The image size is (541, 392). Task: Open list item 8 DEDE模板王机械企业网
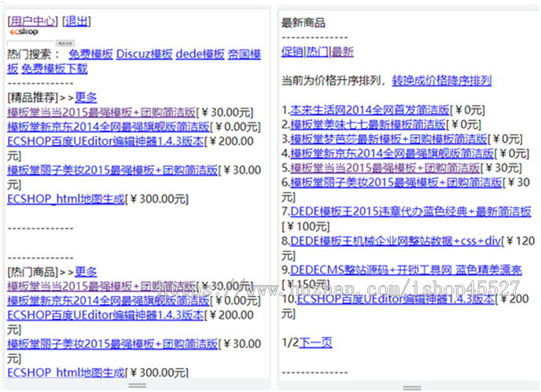396,240
